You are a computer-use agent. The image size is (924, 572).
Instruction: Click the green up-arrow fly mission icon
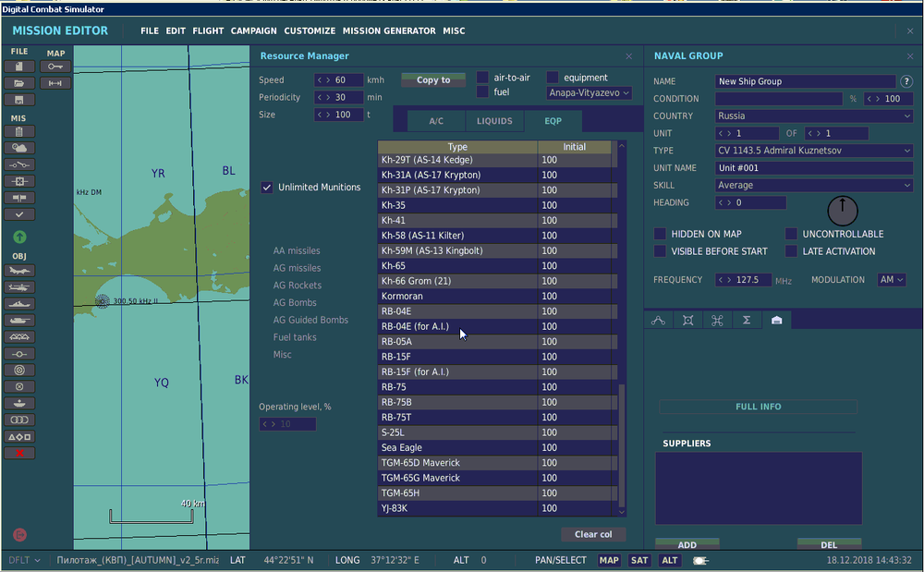click(x=19, y=237)
